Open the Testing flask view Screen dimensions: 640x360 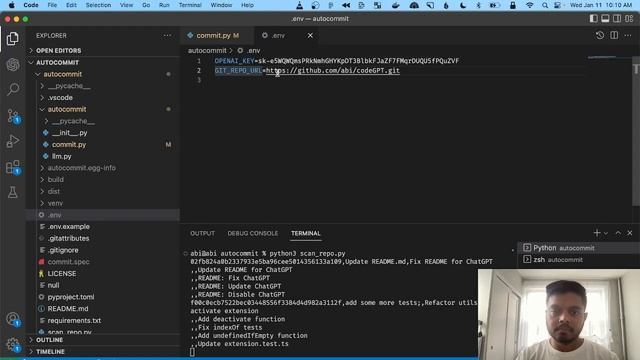click(x=13, y=192)
